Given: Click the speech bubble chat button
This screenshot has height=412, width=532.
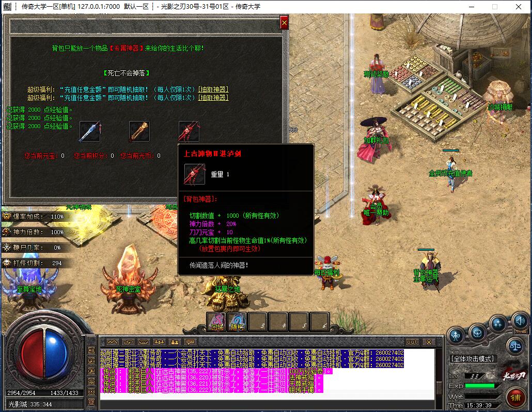Looking at the screenshot, I should point(191,342).
